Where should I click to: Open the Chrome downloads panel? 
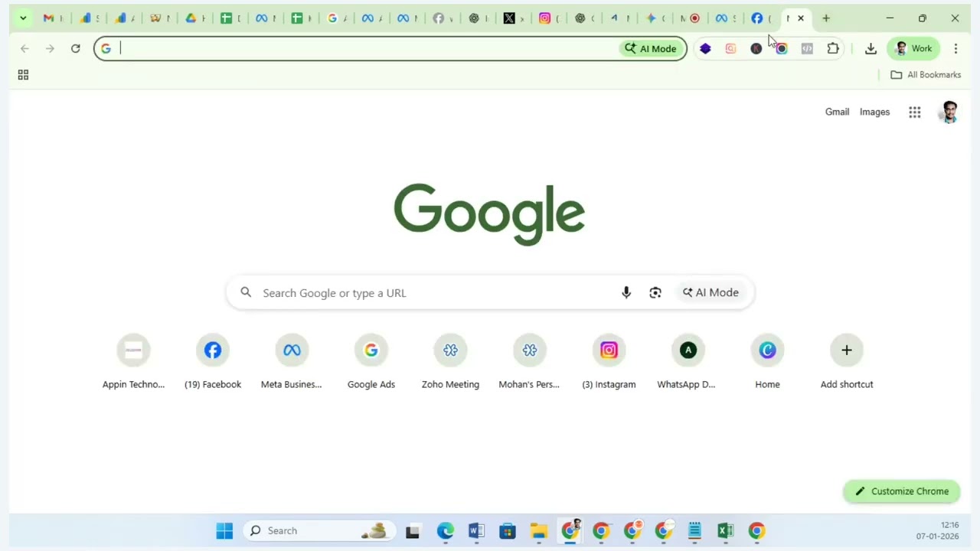tap(871, 48)
